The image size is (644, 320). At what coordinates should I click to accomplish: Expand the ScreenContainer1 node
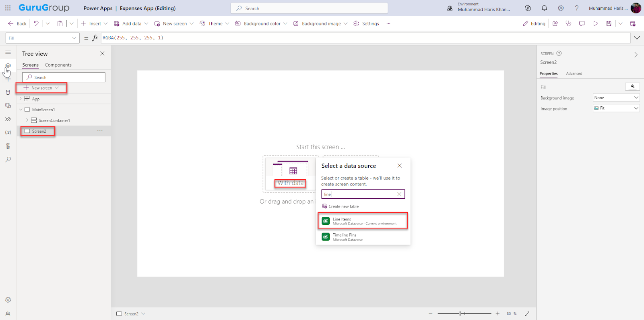[x=27, y=120]
